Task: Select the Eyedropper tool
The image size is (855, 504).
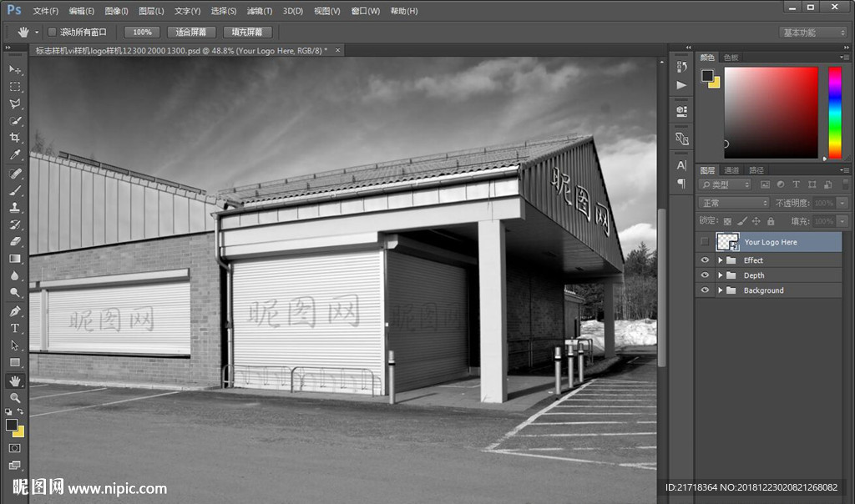Action: pyautogui.click(x=15, y=154)
